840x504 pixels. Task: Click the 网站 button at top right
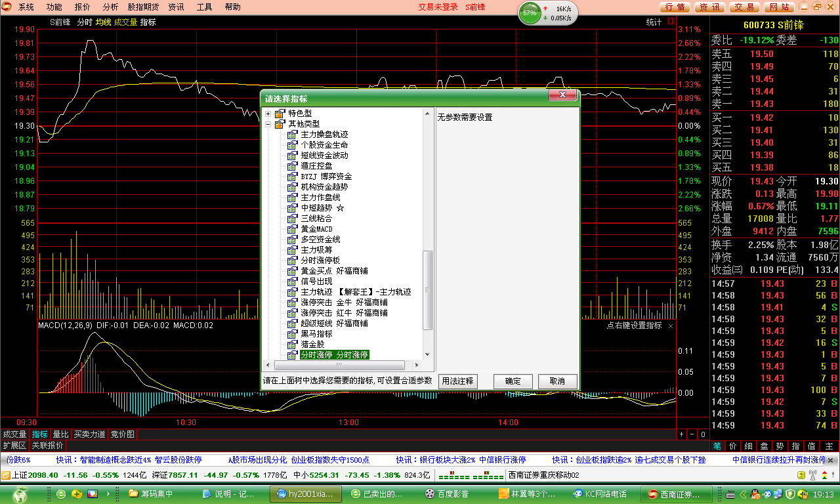(x=779, y=7)
